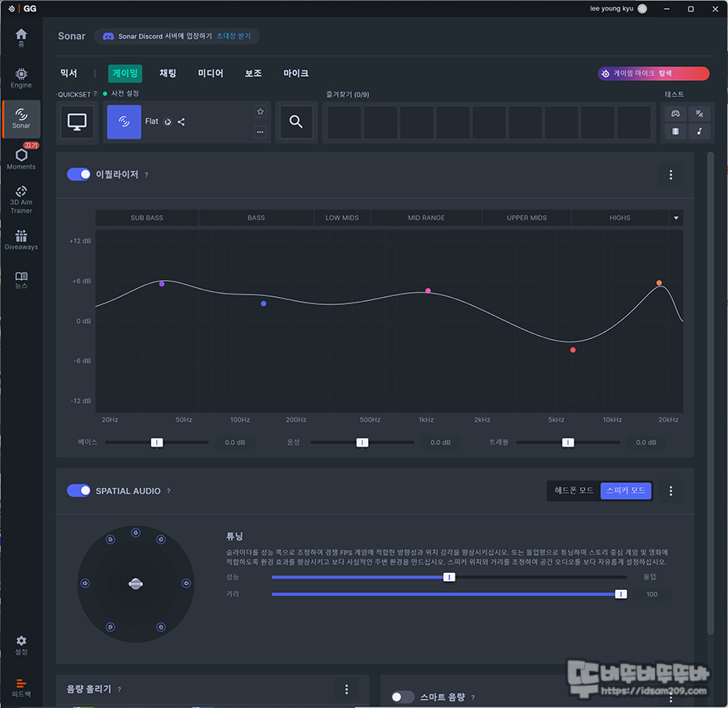Switch to the Mic tab
Image resolution: width=728 pixels, height=708 pixels.
pos(296,74)
